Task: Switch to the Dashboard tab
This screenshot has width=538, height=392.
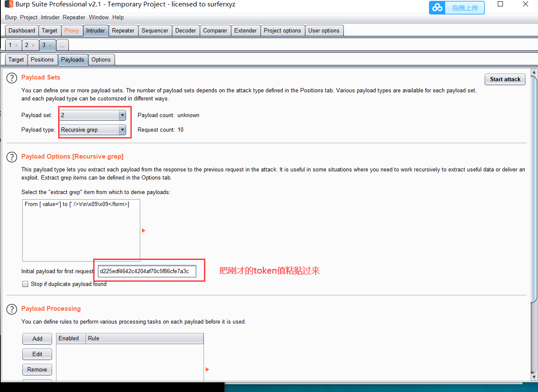Action: coord(22,31)
